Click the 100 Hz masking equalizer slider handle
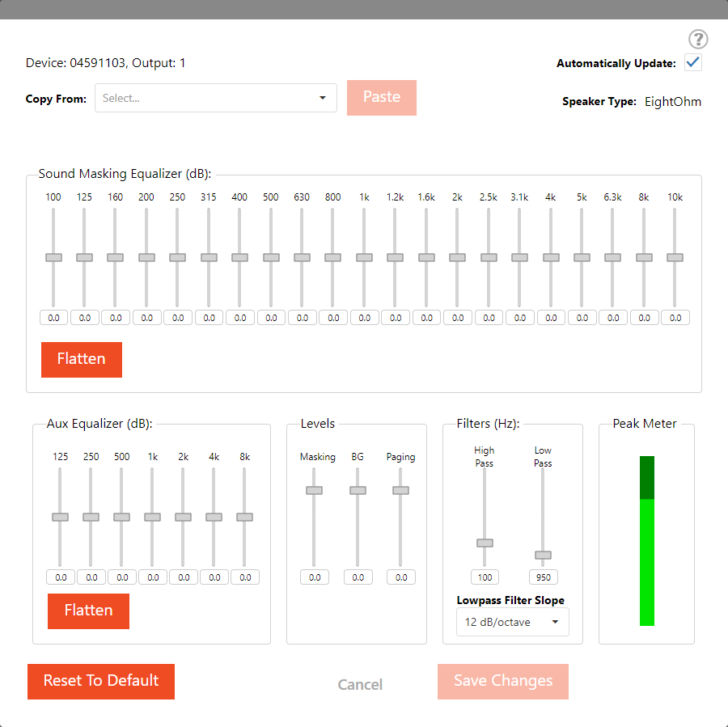The width and height of the screenshot is (728, 727). [x=53, y=258]
